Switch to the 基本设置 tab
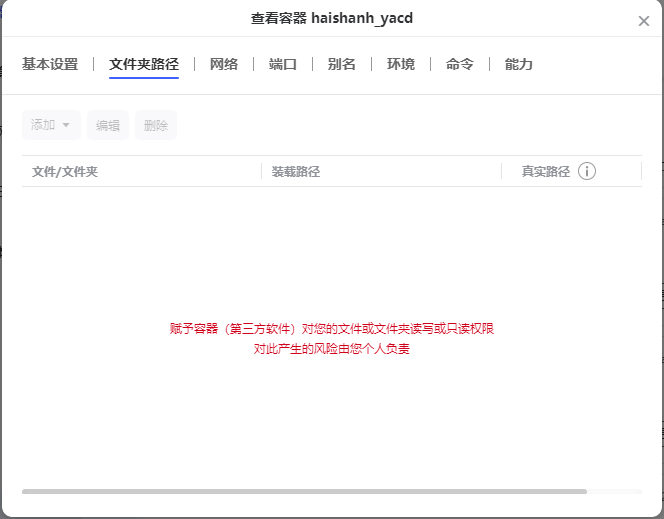 pyautogui.click(x=50, y=64)
